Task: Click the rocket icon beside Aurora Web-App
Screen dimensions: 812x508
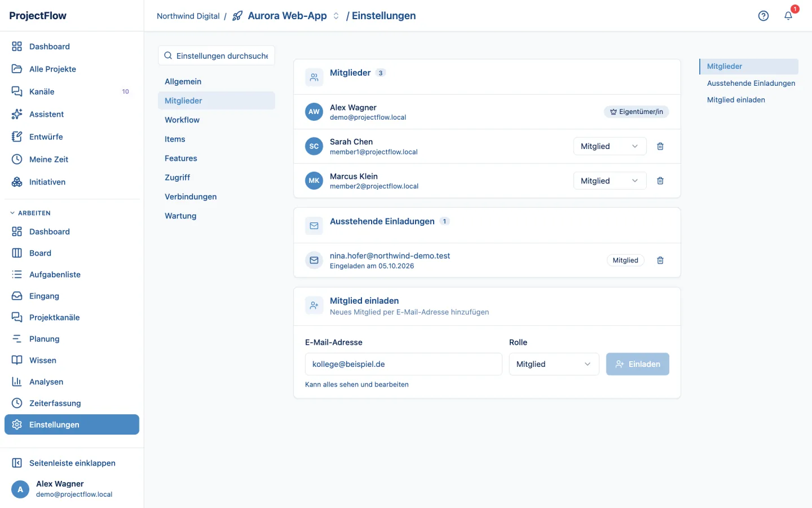Action: (x=237, y=16)
